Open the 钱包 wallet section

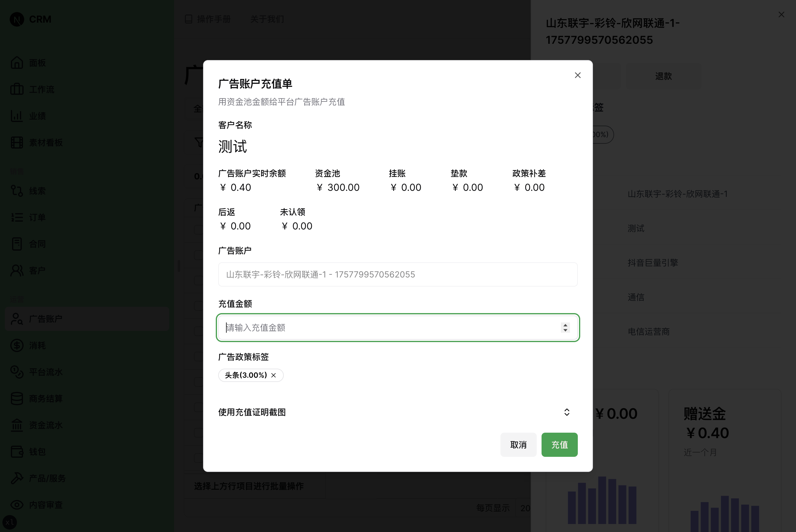17,452
